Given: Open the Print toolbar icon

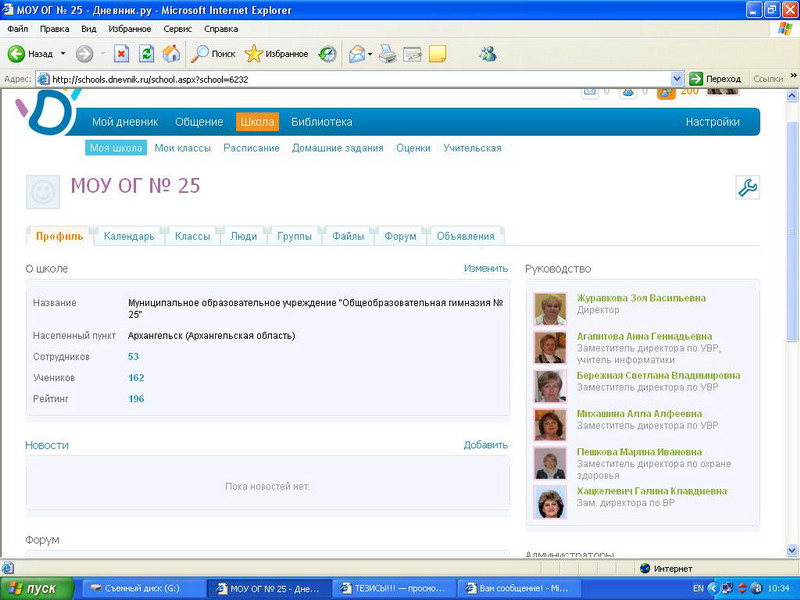Looking at the screenshot, I should click(388, 54).
